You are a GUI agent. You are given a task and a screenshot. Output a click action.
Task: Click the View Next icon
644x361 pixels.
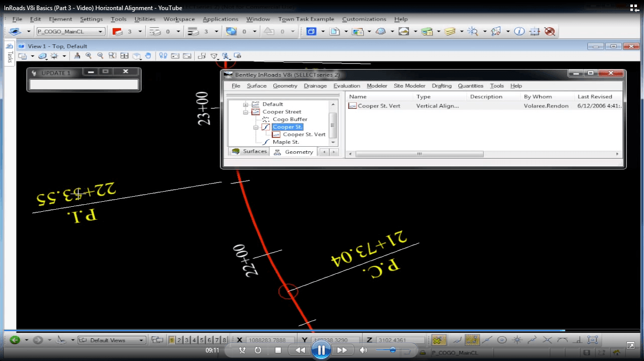(187, 56)
